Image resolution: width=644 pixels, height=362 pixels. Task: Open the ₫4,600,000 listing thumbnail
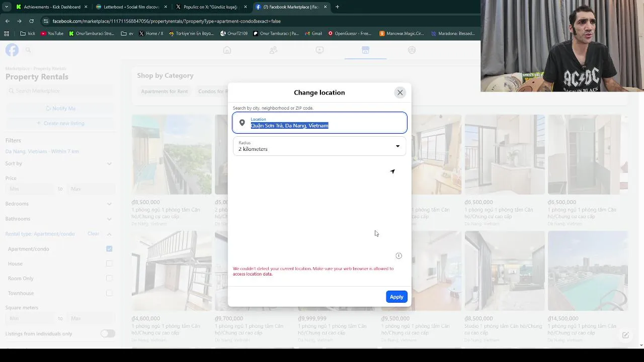[x=172, y=270]
